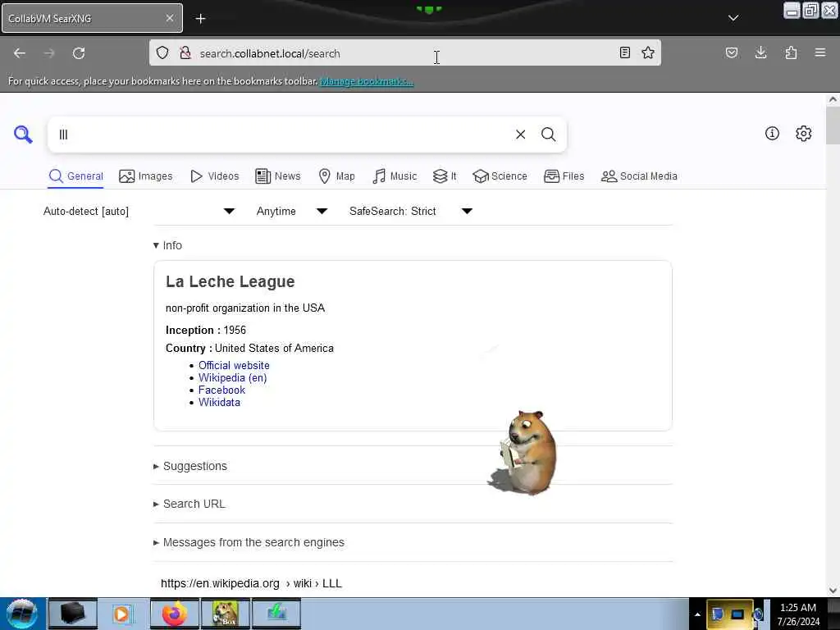Switch to the Videos tab
This screenshot has width=840, height=630.
[x=215, y=176]
